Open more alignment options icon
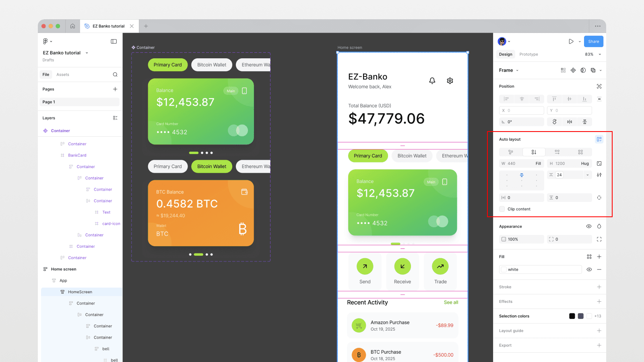Image resolution: width=644 pixels, height=362 pixels. pos(599,99)
